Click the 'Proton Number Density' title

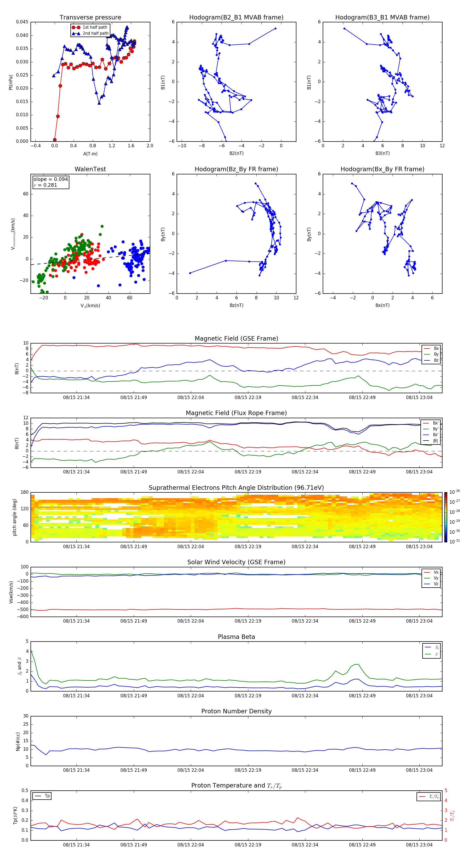236,711
